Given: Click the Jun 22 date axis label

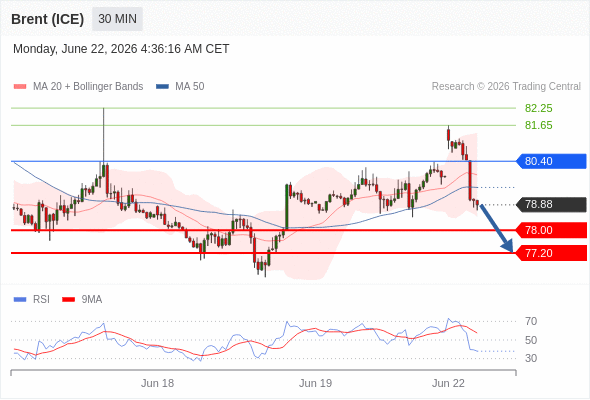Looking at the screenshot, I should pos(448,383).
